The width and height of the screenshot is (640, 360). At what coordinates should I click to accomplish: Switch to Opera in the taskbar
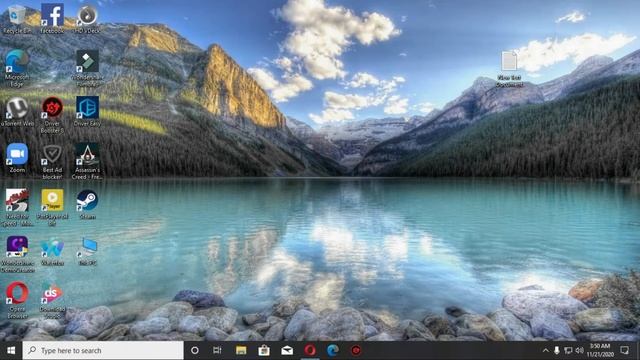point(310,350)
